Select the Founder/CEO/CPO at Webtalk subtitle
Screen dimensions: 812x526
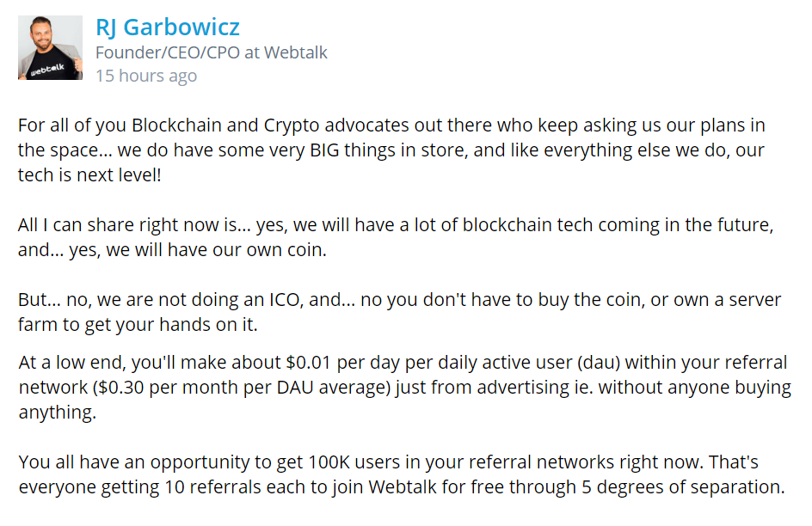tap(212, 52)
